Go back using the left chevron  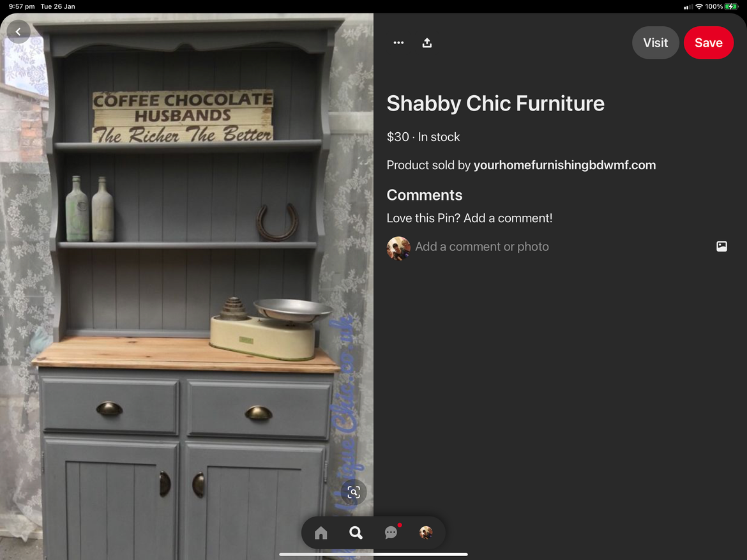click(x=19, y=32)
